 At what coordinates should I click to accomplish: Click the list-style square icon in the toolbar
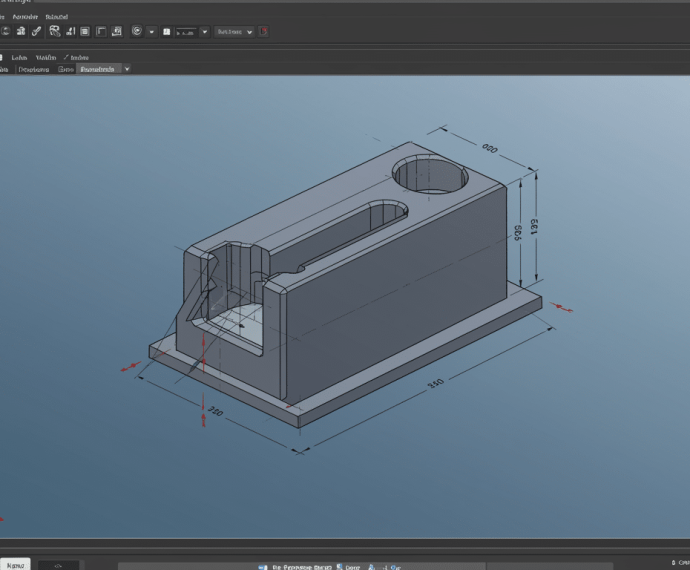click(x=85, y=31)
